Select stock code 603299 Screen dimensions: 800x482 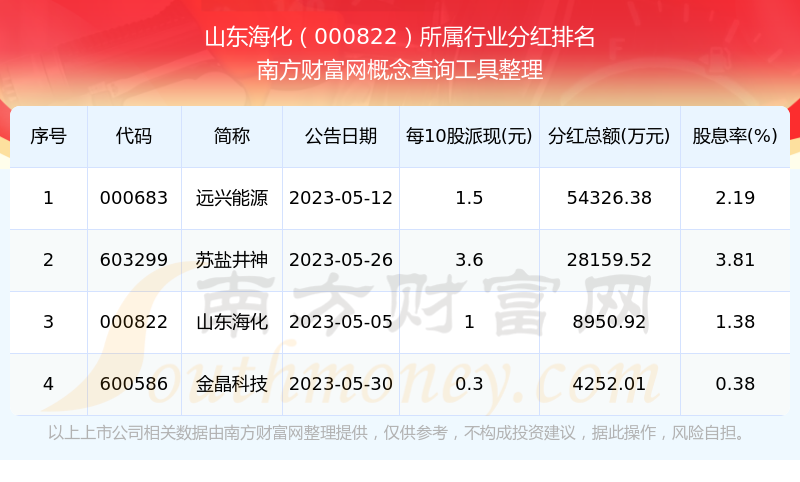134,260
